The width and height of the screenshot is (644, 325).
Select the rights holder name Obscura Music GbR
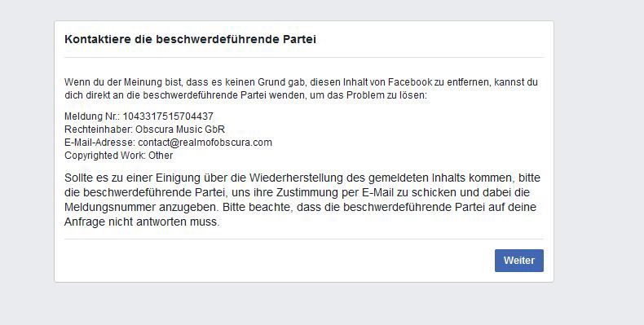(x=180, y=130)
